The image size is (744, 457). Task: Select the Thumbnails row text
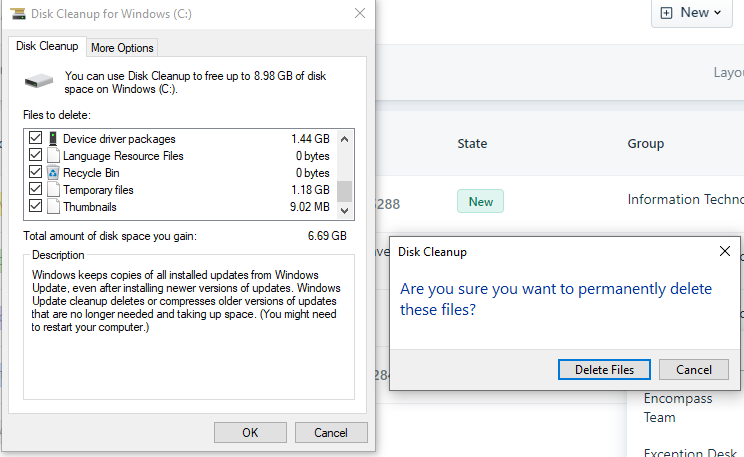tap(90, 207)
